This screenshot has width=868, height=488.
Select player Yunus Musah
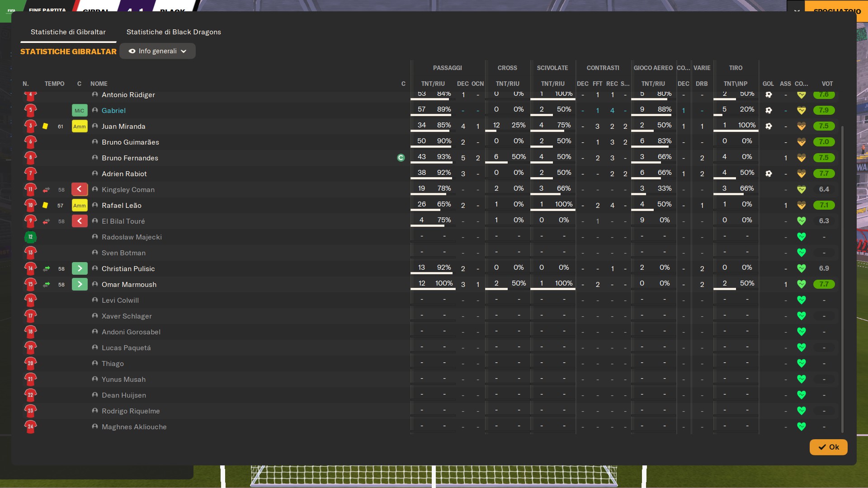(123, 379)
